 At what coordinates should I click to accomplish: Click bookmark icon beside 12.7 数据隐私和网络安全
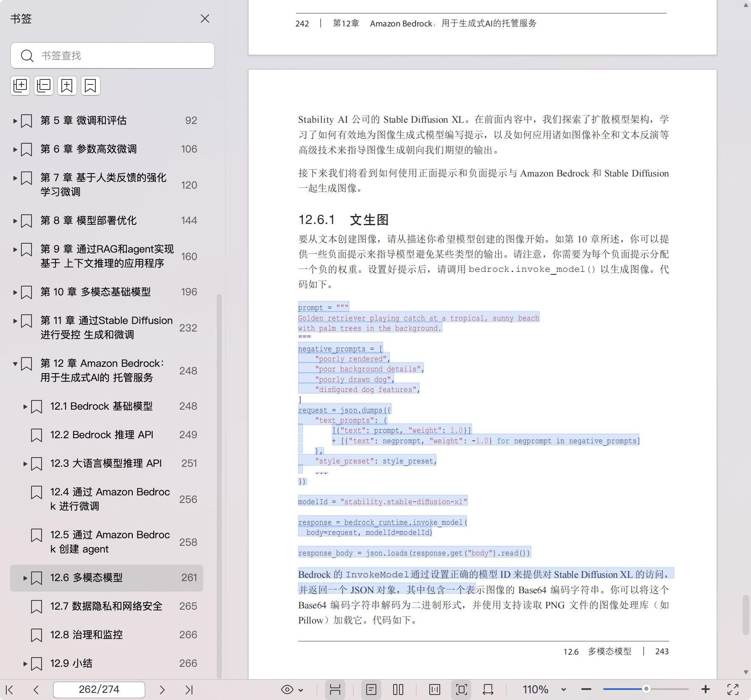point(37,607)
